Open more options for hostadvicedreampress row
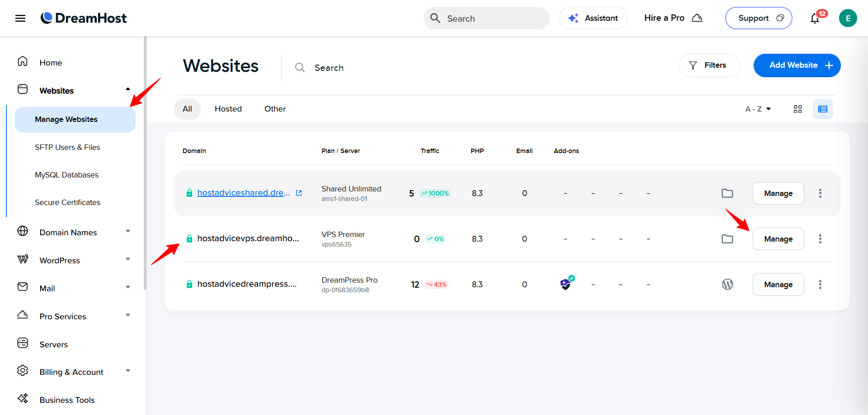 pyautogui.click(x=820, y=284)
